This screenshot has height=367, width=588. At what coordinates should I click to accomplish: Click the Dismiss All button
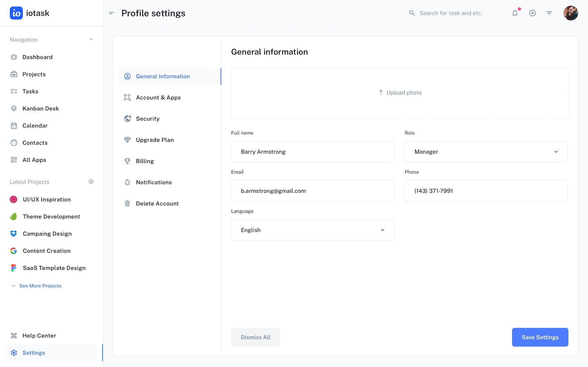[x=255, y=337]
